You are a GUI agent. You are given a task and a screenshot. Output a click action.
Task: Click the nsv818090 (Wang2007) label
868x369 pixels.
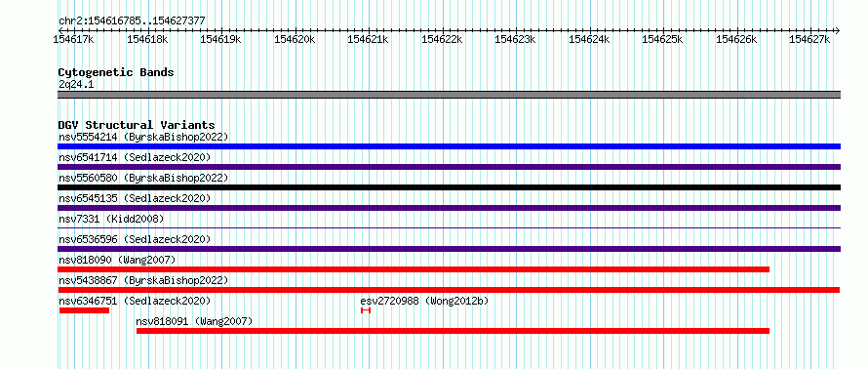(117, 260)
